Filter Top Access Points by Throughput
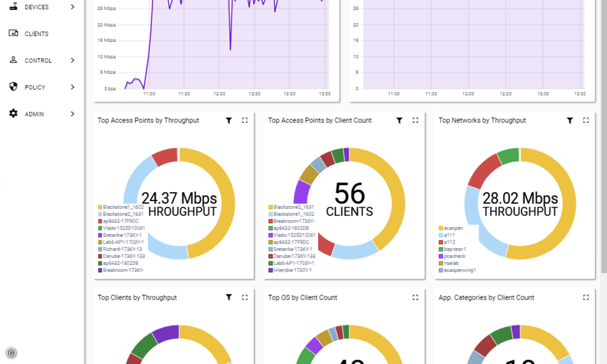607x364 pixels. click(229, 120)
